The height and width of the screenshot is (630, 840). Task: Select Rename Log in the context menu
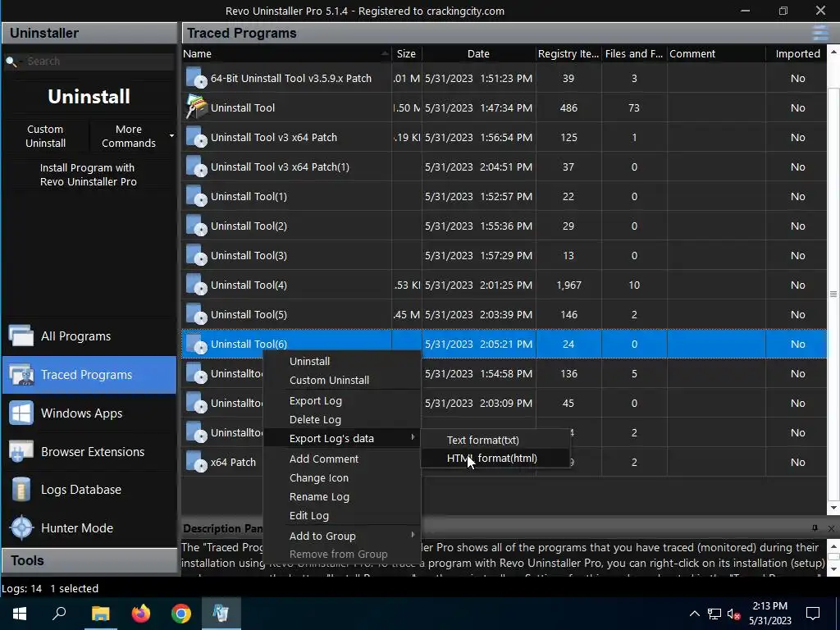[x=342, y=496]
